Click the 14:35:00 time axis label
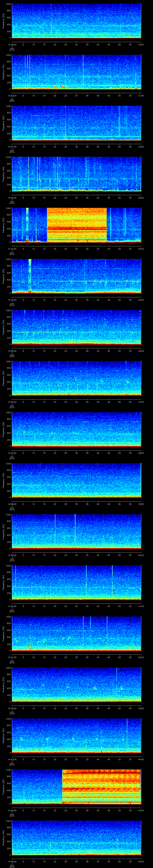This screenshot has height=868, width=153. [12, 351]
